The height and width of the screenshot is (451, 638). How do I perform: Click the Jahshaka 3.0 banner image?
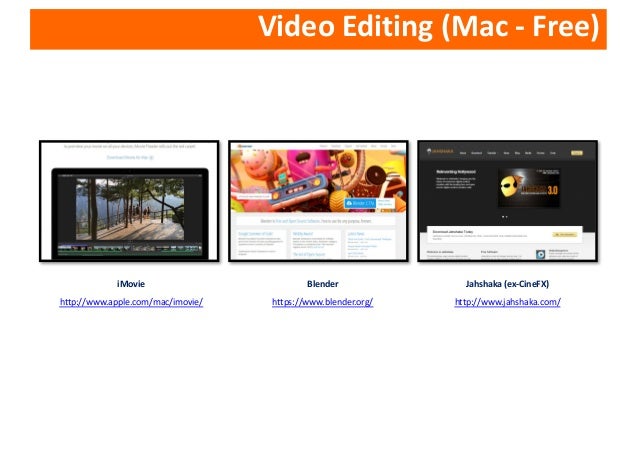tap(529, 188)
